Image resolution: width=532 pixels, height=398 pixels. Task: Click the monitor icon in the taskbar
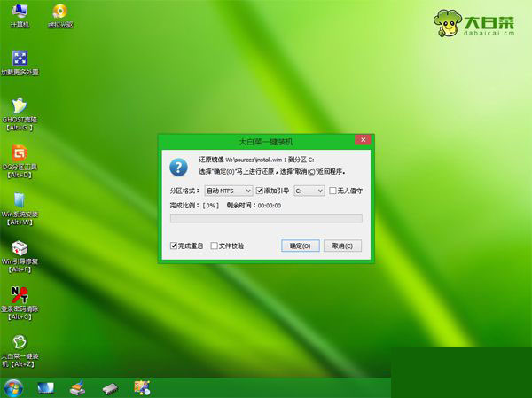46,388
